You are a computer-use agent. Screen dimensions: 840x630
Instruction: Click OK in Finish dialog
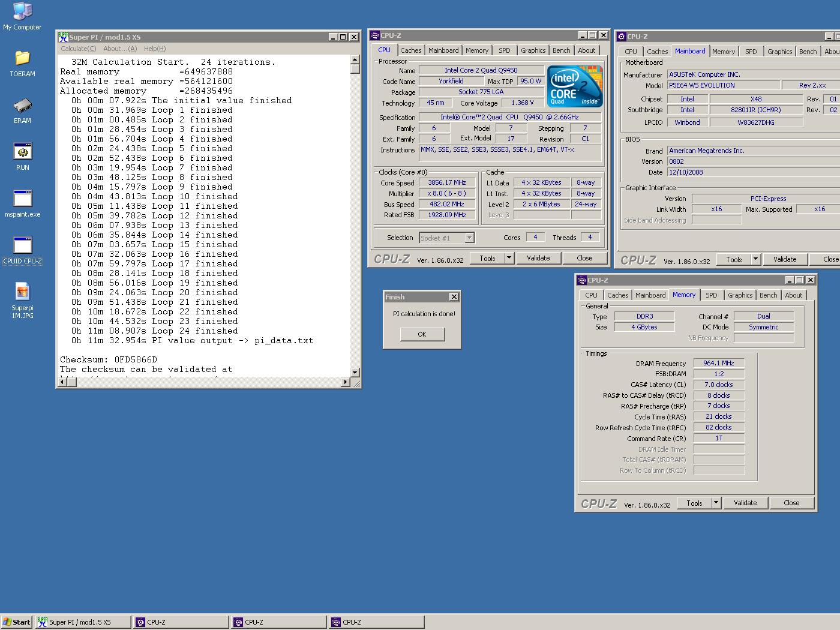click(422, 334)
